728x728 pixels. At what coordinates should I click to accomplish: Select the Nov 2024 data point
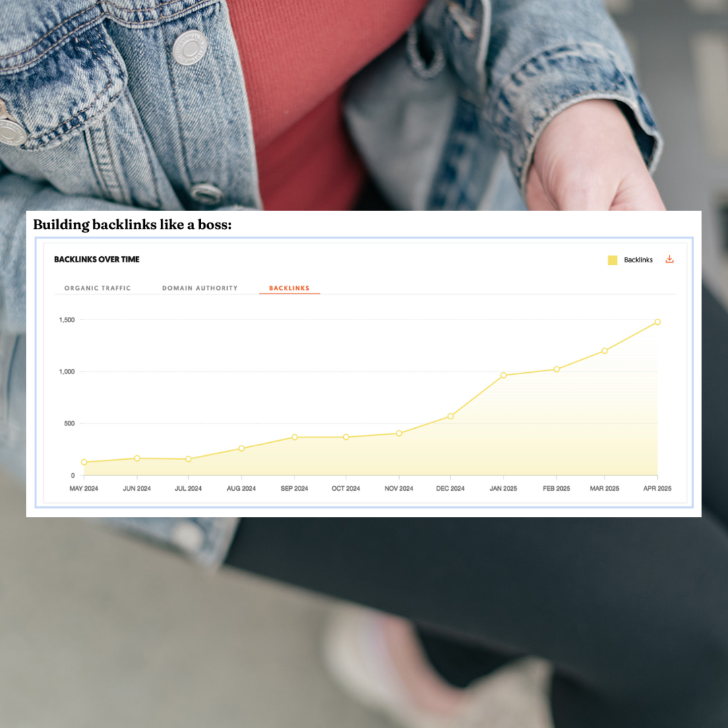399,433
